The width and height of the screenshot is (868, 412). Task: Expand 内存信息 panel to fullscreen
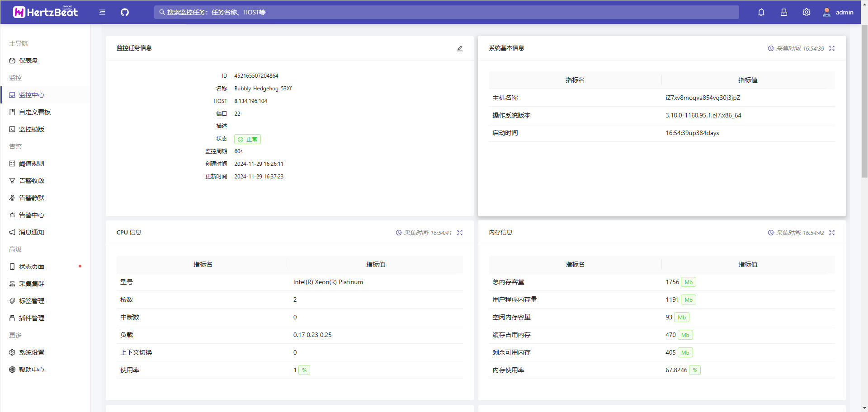tap(832, 233)
